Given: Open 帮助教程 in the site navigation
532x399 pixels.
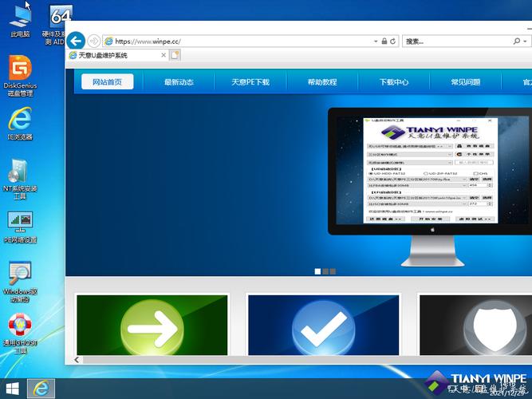Looking at the screenshot, I should pyautogui.click(x=322, y=82).
